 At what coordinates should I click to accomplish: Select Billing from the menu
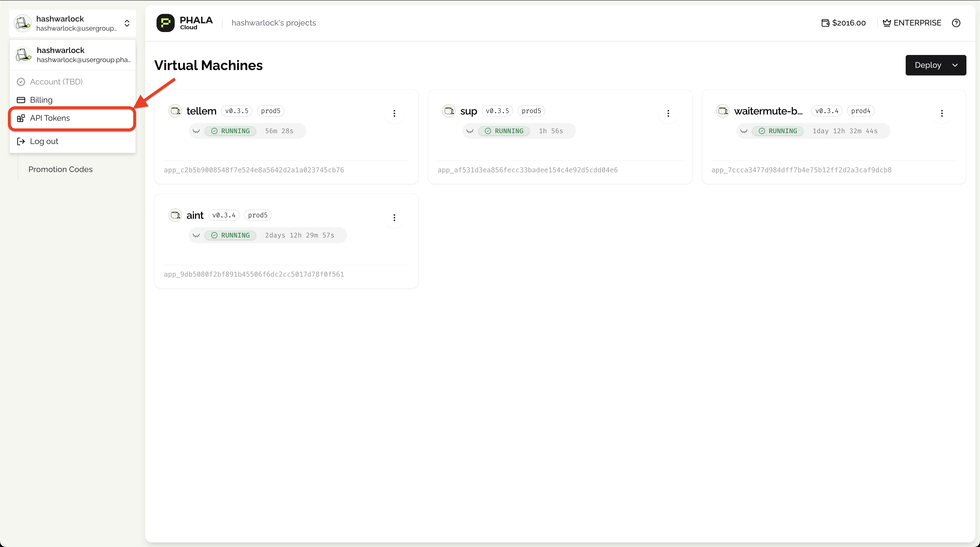pos(41,99)
